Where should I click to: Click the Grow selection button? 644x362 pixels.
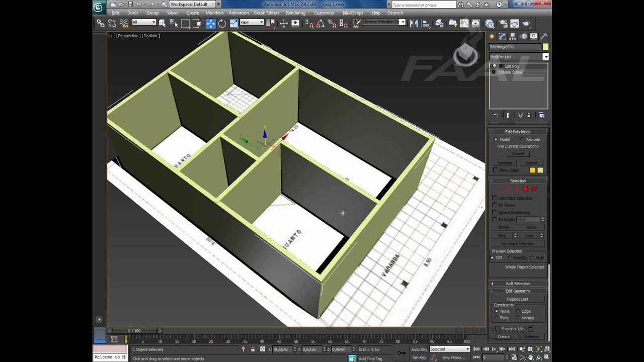pos(531,227)
